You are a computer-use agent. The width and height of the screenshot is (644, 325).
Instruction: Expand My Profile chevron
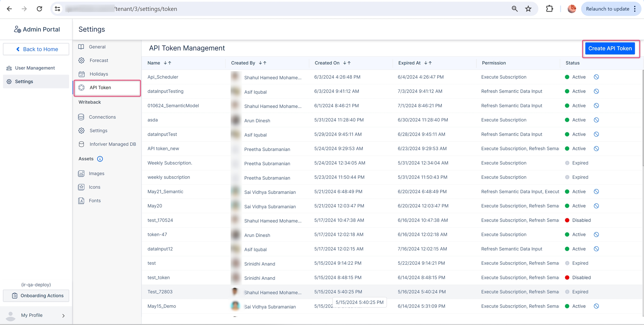click(63, 316)
